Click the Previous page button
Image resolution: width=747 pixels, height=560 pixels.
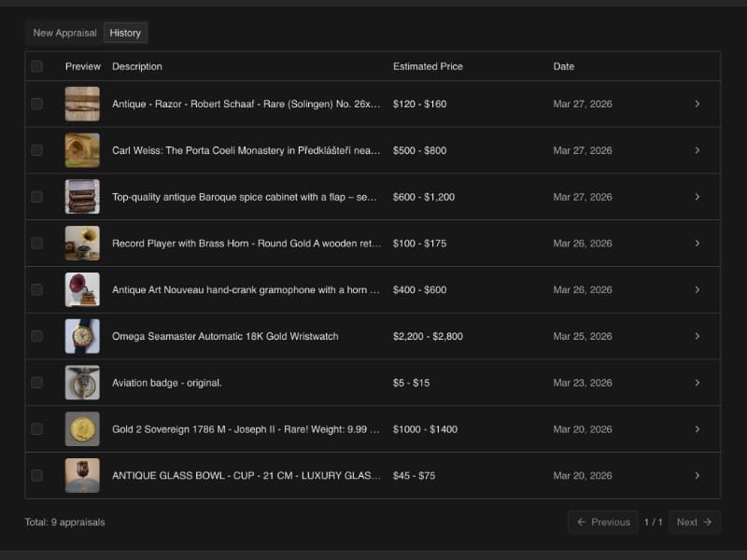pyautogui.click(x=603, y=522)
